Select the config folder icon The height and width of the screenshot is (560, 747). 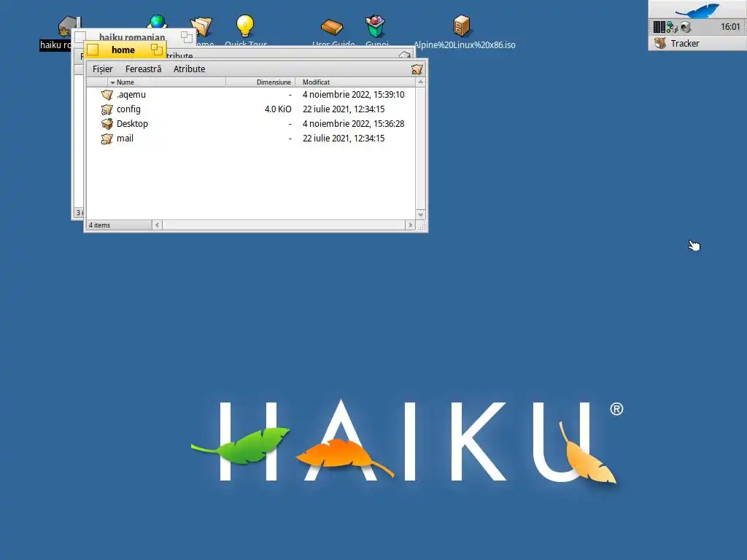click(107, 109)
